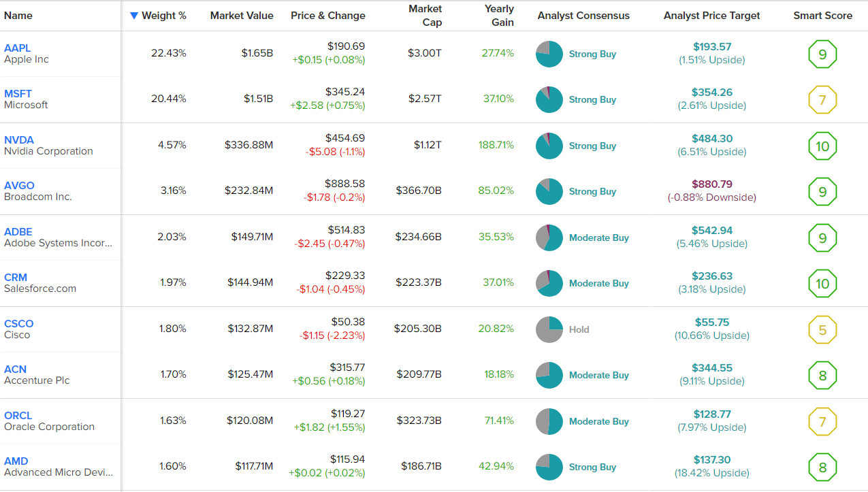The width and height of the screenshot is (868, 492).
Task: Click AVGO price target $880.79
Action: pos(712,184)
